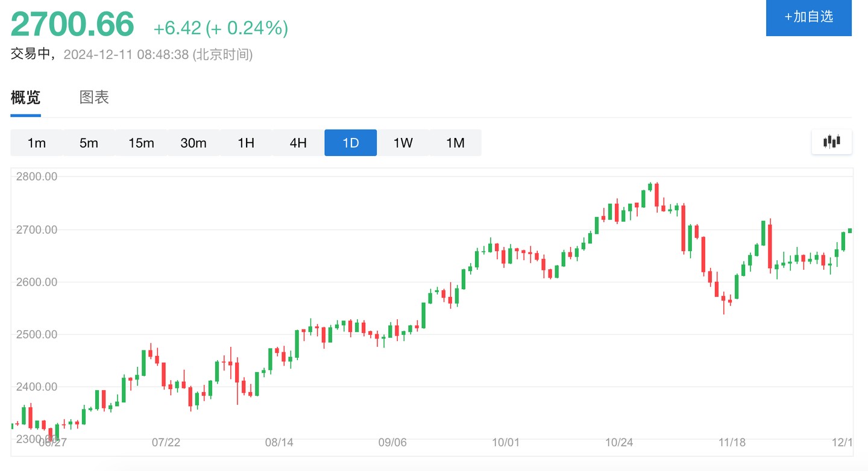Image resolution: width=868 pixels, height=471 pixels.
Task: Click the 09/06 date axis label
Action: pyautogui.click(x=392, y=443)
